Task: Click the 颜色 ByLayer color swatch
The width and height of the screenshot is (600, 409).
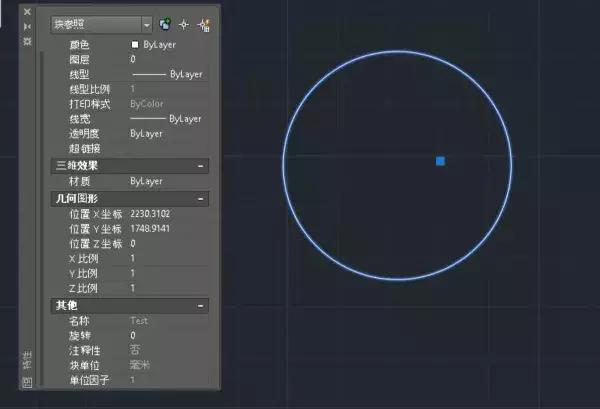Action: tap(135, 45)
